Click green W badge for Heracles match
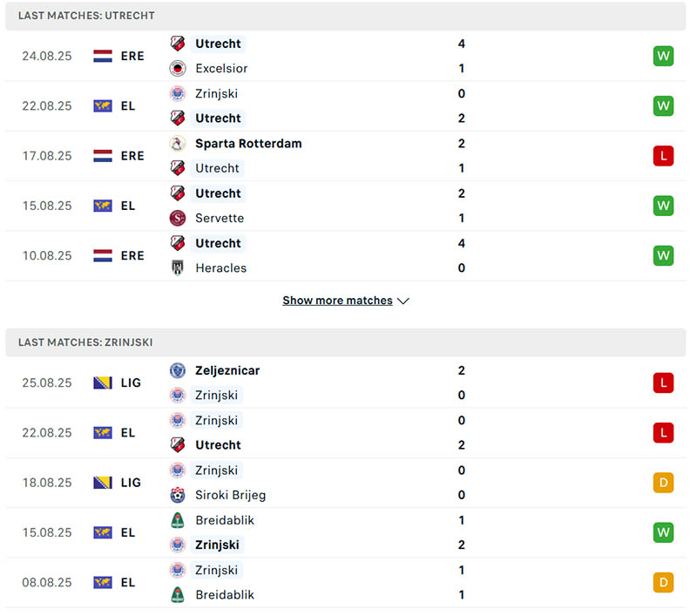697x616 pixels. (663, 256)
